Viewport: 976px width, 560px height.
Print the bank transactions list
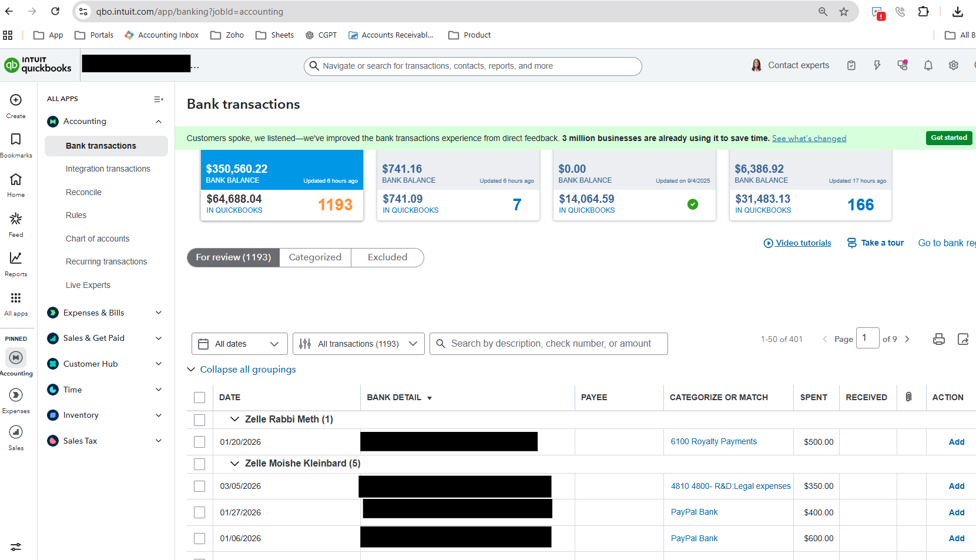(x=939, y=339)
